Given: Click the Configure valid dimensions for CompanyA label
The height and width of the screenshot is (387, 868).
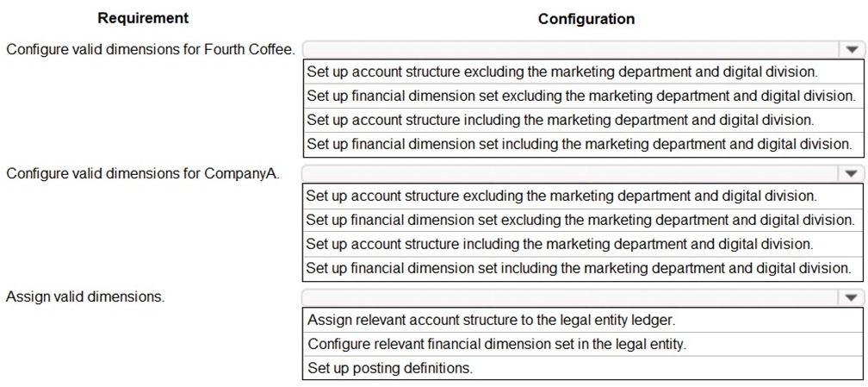Looking at the screenshot, I should point(142,173).
